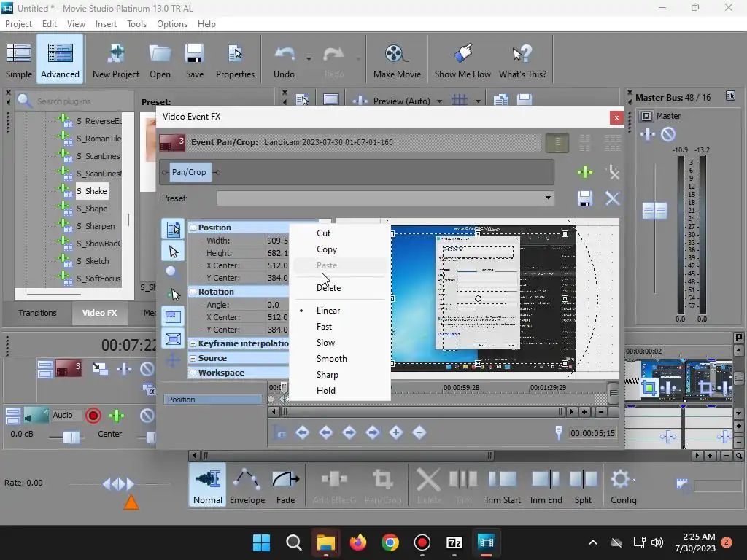
Task: Choose Delete from the context menu
Action: click(329, 288)
